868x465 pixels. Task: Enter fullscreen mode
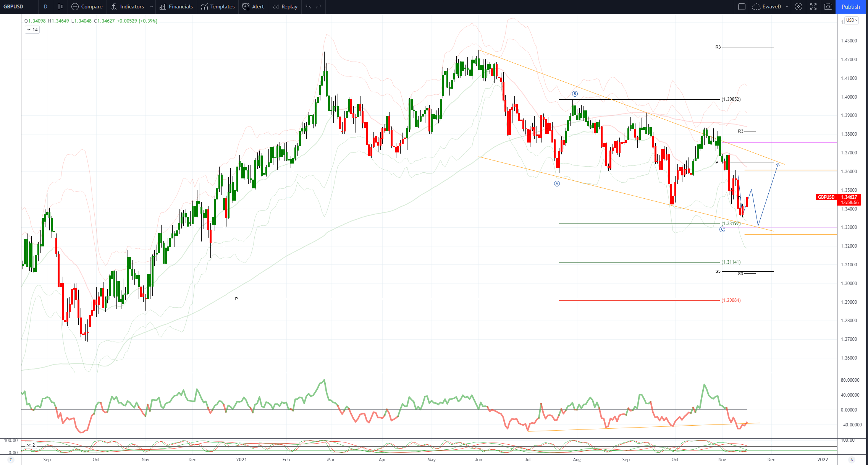(813, 6)
